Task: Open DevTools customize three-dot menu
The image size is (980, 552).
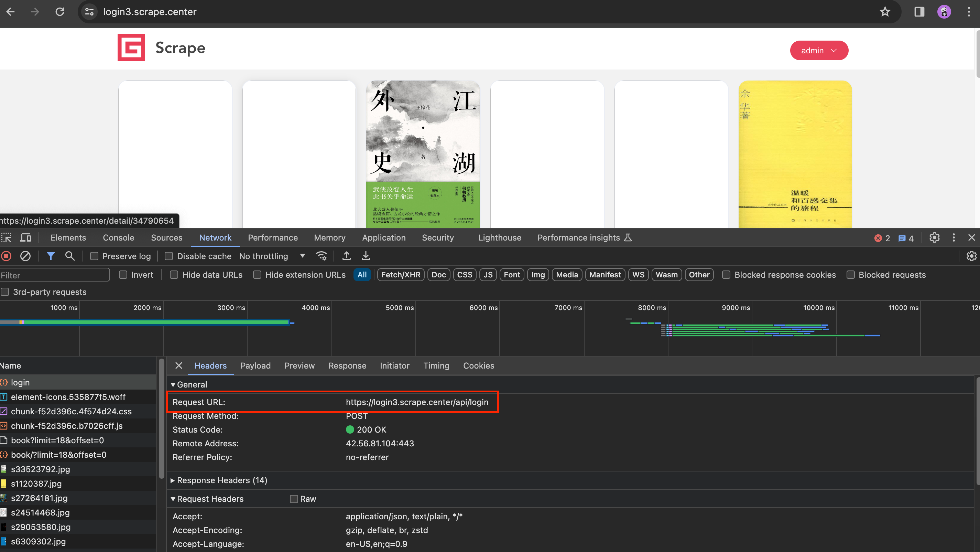Action: [x=954, y=237]
